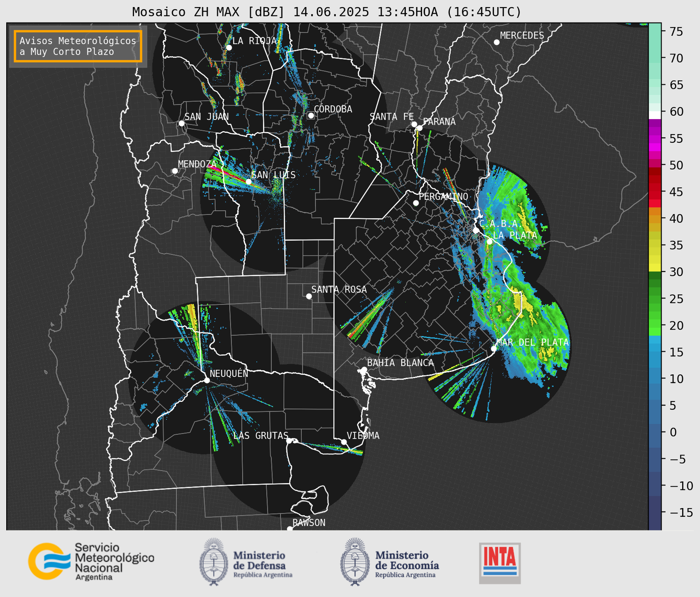Click the VIEDMA label text
Image resolution: width=700 pixels, height=597 pixels.
coord(363,436)
